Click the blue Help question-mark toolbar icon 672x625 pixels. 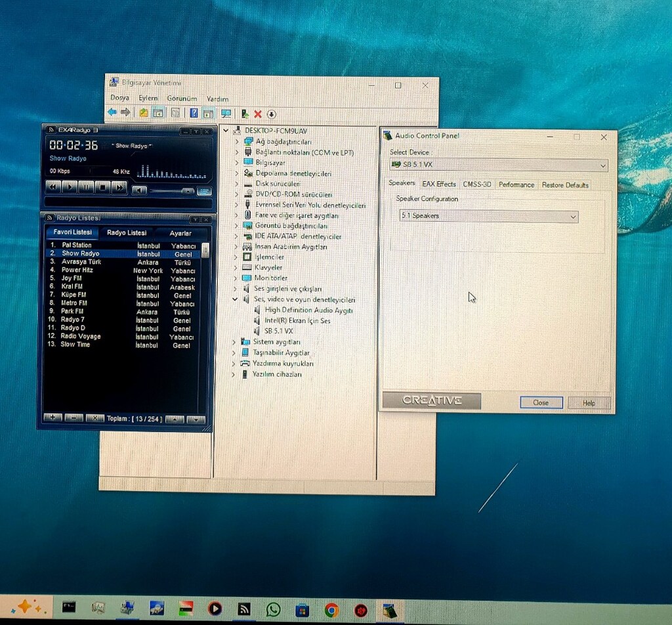[194, 113]
